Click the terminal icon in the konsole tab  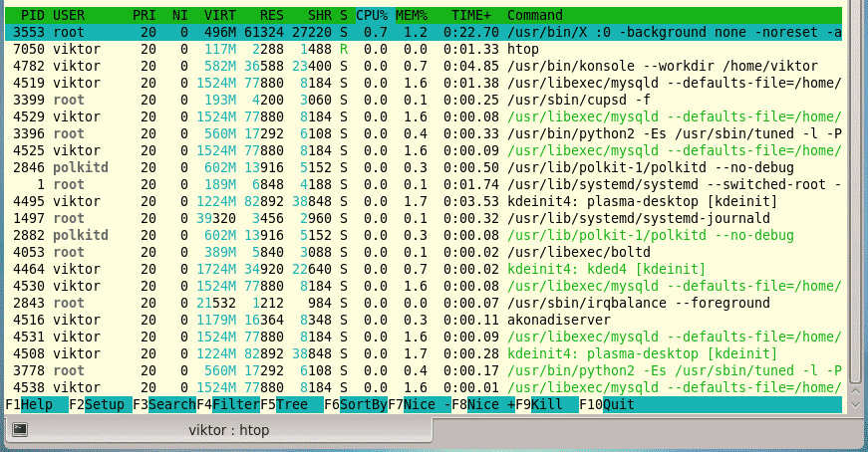pos(20,429)
